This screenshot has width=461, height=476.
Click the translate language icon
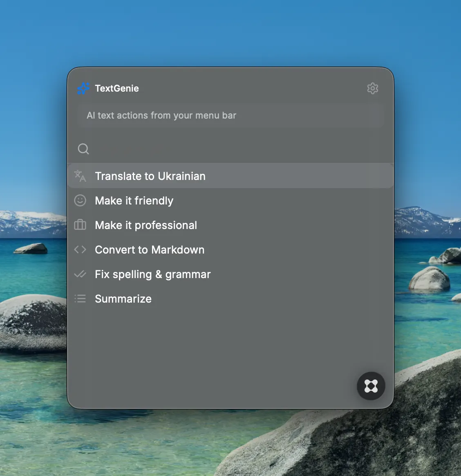pos(80,176)
